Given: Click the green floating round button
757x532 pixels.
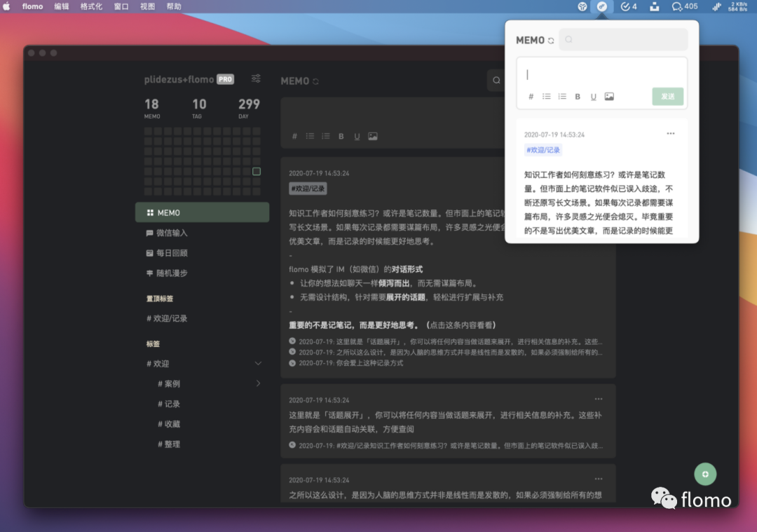Looking at the screenshot, I should point(705,474).
